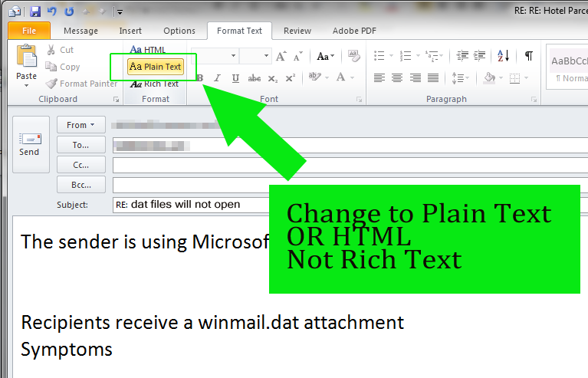Increase paragraph indent
Screen dimensions: 588x378
(x=480, y=56)
